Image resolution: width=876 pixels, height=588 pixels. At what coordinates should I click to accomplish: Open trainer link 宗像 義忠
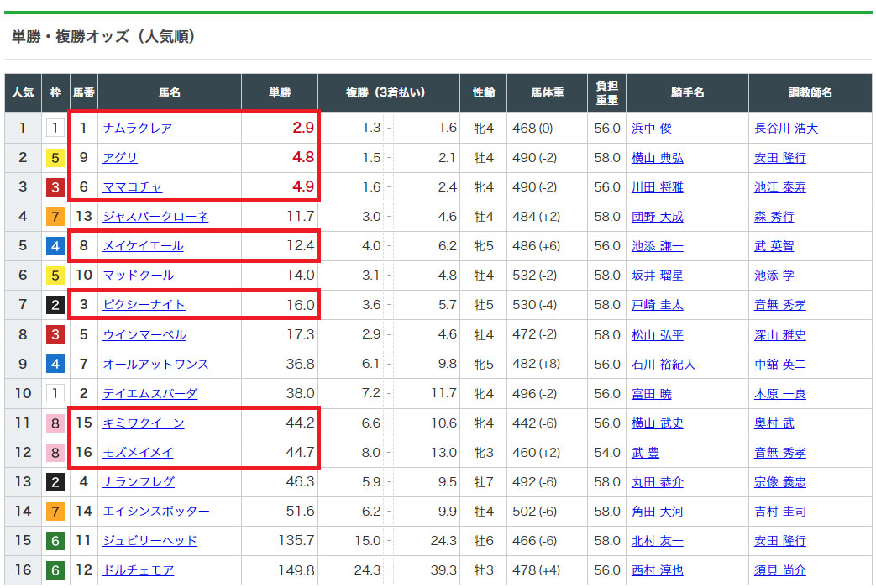(x=780, y=482)
